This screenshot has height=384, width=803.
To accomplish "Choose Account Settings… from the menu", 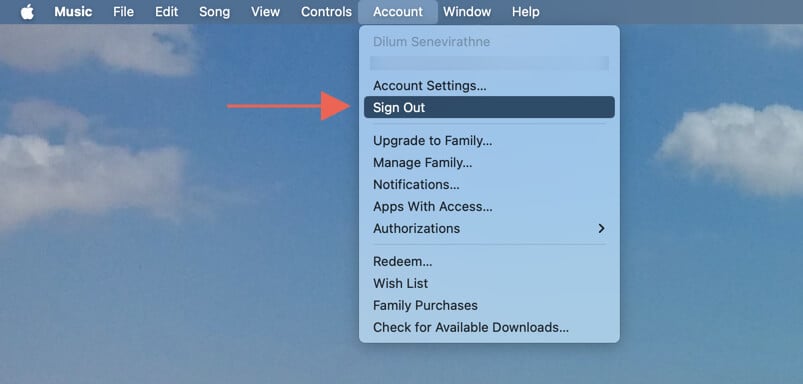I will [x=489, y=86].
